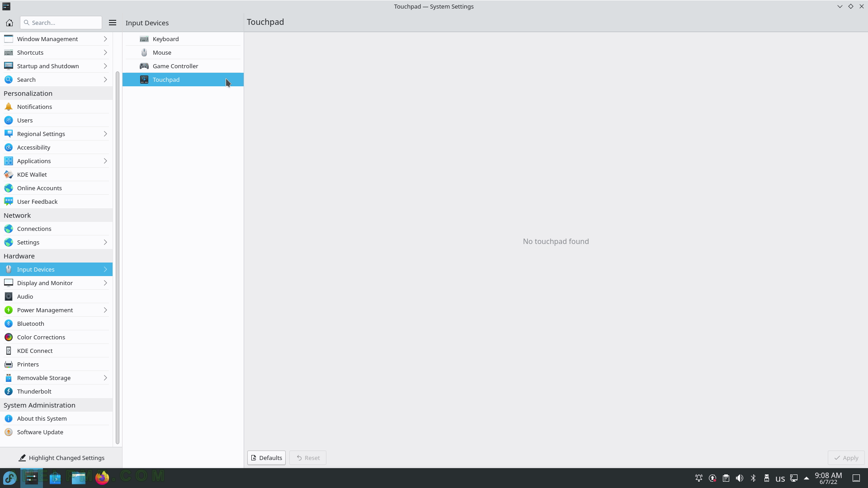Open KDE Wallet settings
This screenshot has width=868, height=488.
56,174
